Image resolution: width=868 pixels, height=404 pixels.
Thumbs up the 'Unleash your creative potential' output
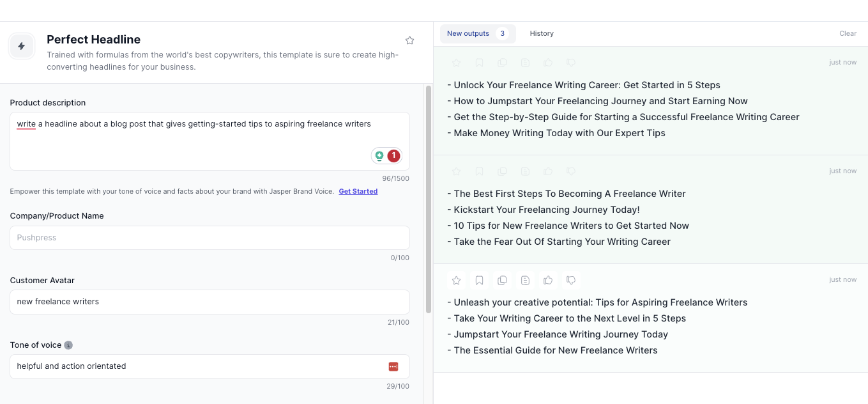click(x=548, y=280)
